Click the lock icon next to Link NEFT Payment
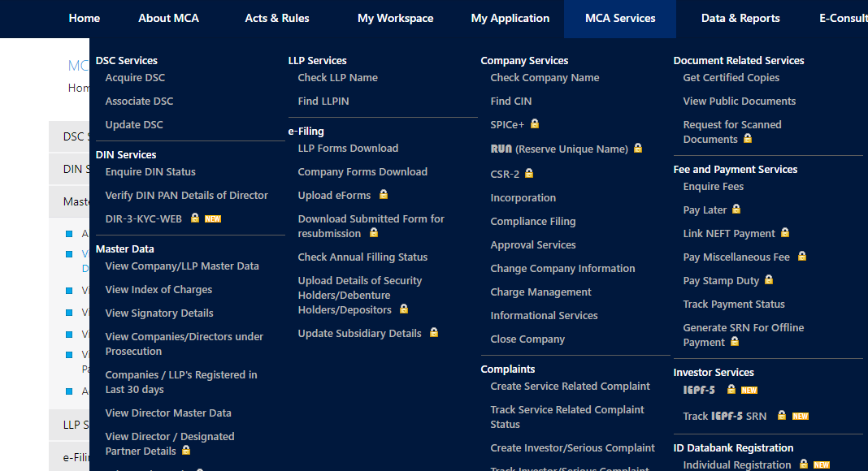Screen dimensions: 868x471 [785, 233]
